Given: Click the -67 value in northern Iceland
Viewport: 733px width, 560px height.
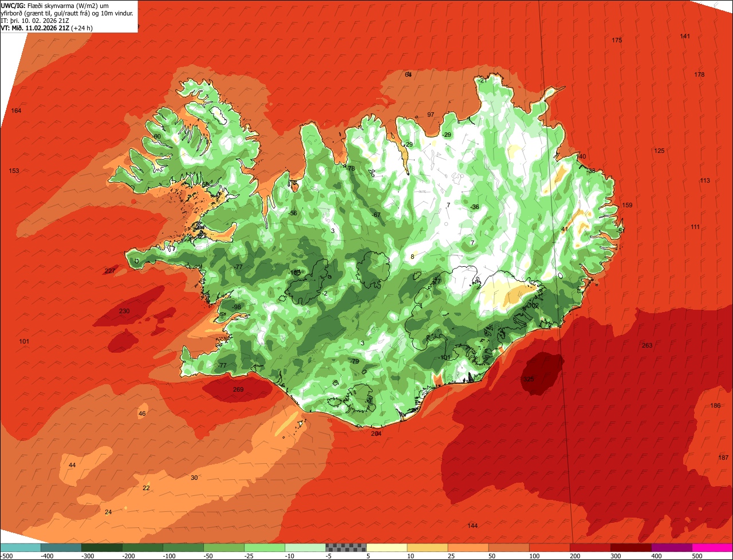Looking at the screenshot, I should click(376, 215).
